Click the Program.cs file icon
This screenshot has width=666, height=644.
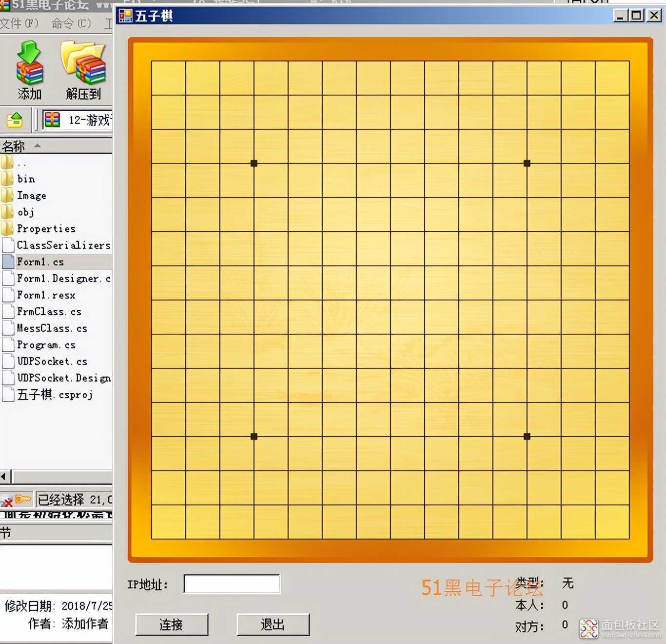(x=8, y=345)
